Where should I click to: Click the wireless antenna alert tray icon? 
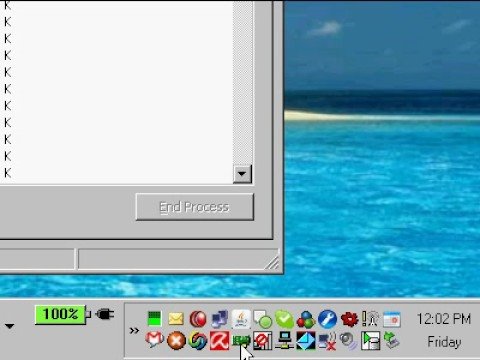371,319
